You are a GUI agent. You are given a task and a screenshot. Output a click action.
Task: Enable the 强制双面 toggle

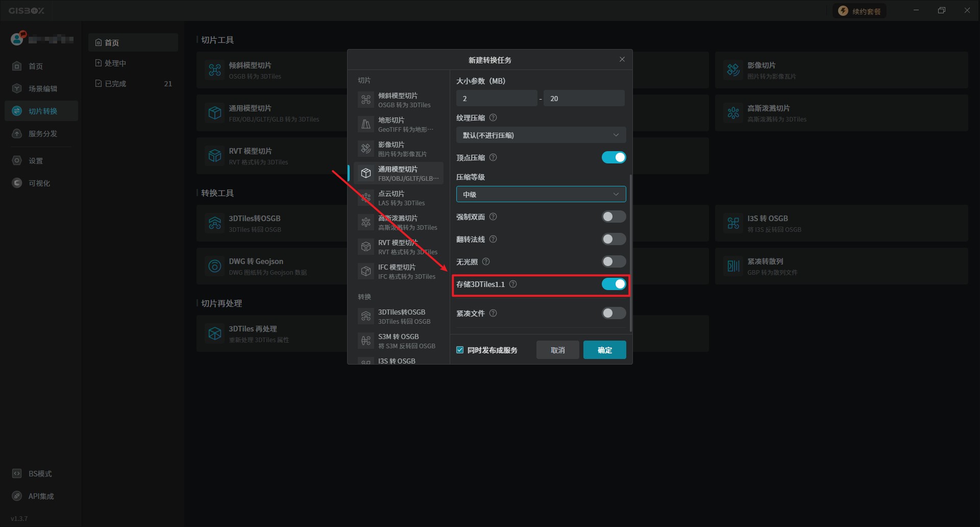[614, 217]
